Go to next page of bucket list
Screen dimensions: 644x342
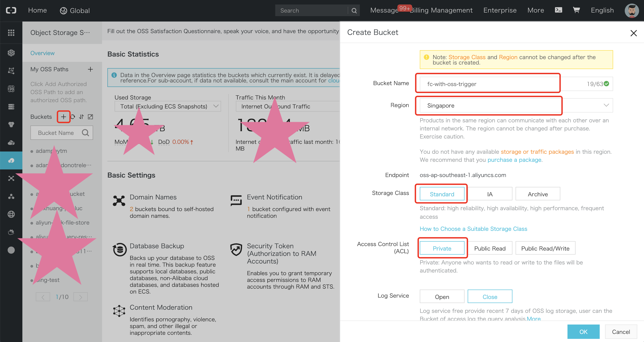[x=81, y=297]
